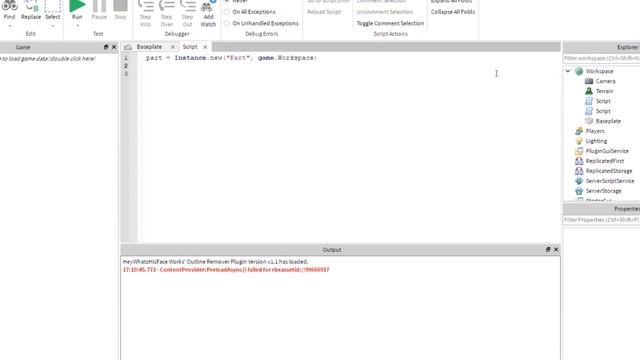The width and height of the screenshot is (640, 360).
Task: Click the Outline Remover Plugin loaded message
Action: (x=216, y=262)
